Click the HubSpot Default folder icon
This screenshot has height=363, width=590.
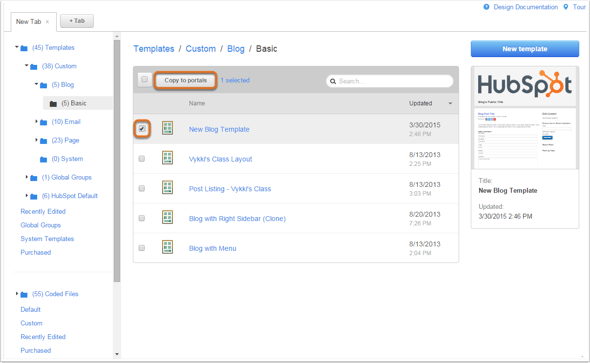click(34, 196)
